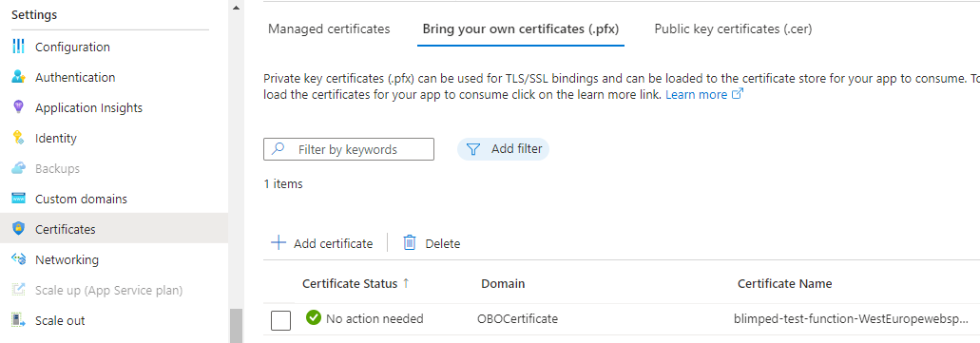Select Certificates in the sidebar
The image size is (980, 343).
(114, 229)
